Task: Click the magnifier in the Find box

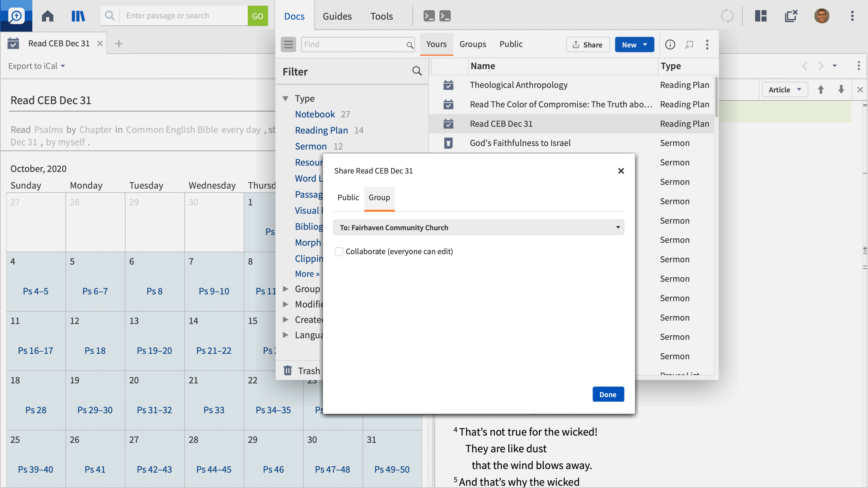Action: pos(409,45)
